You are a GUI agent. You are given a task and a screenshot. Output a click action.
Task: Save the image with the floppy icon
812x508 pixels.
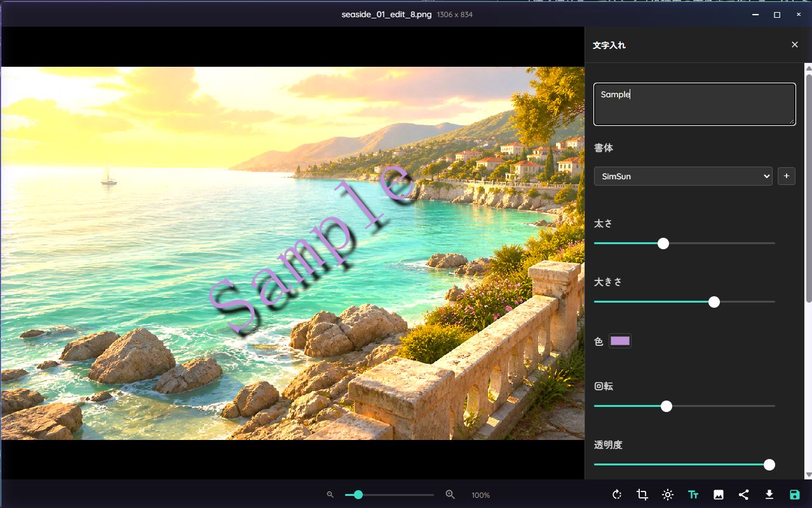[795, 495]
